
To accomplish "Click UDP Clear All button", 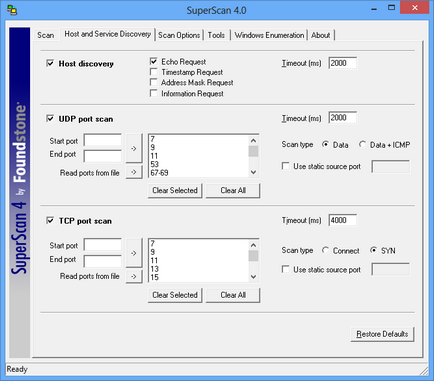I will point(233,190).
